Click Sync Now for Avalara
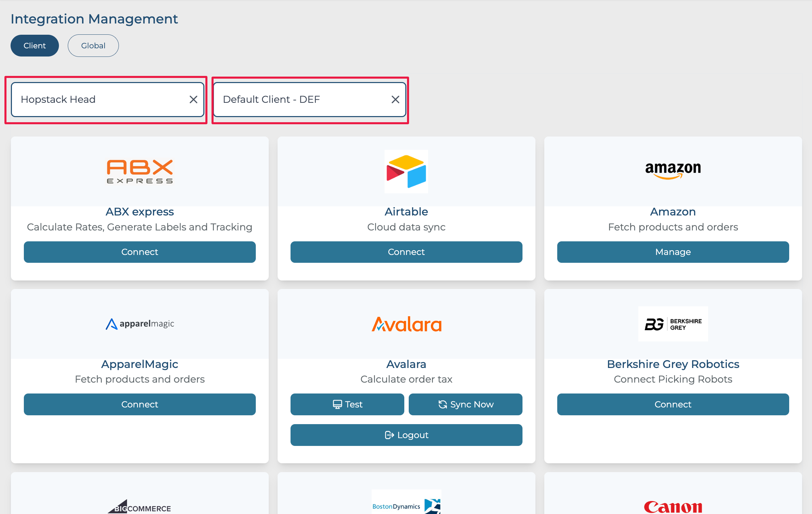 pyautogui.click(x=465, y=404)
